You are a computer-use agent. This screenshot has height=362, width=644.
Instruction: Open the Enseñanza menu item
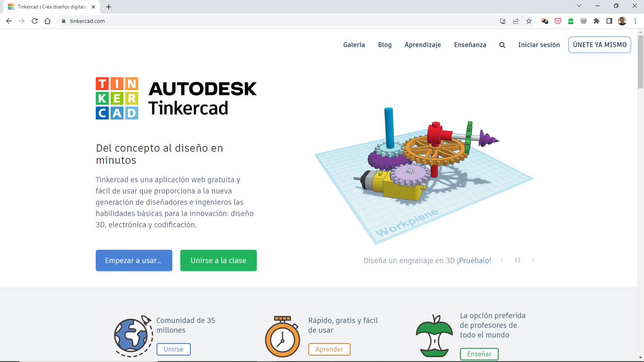[470, 45]
